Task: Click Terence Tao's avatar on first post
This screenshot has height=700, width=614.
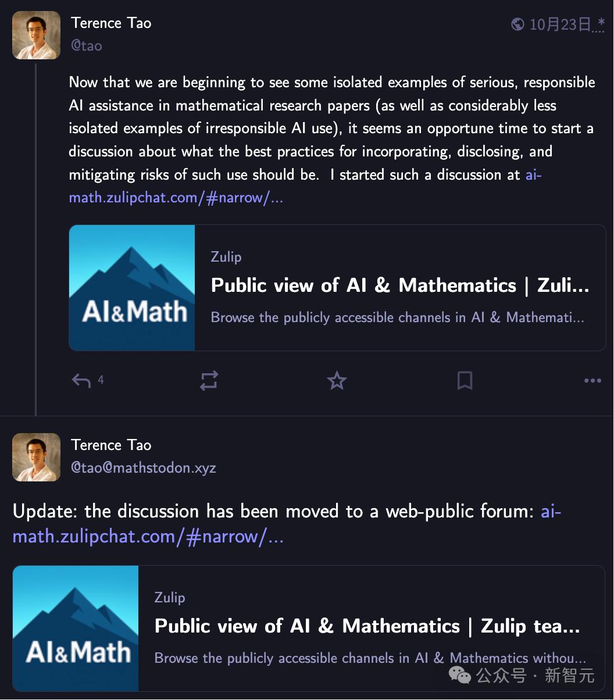Action: (37, 35)
